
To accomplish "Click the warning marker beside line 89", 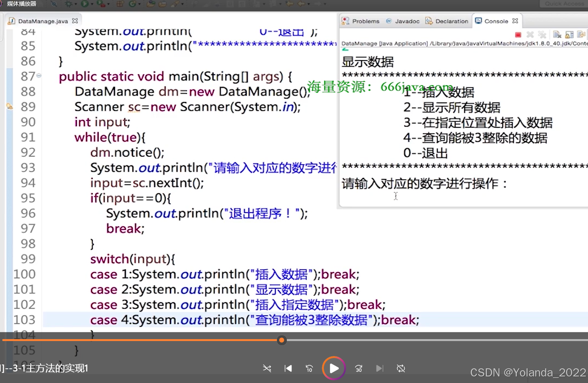I will point(10,106).
